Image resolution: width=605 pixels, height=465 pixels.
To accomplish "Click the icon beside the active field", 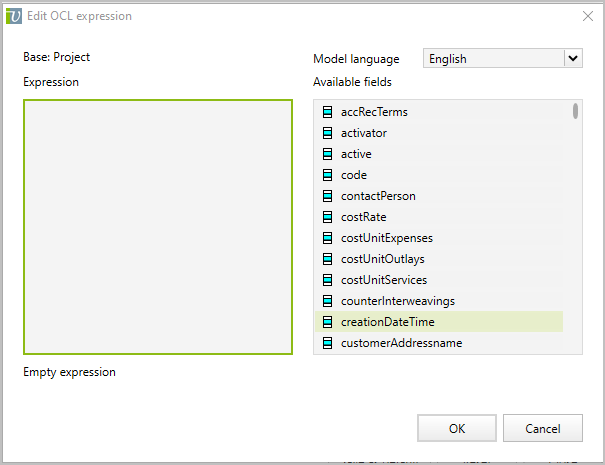I will [x=327, y=154].
